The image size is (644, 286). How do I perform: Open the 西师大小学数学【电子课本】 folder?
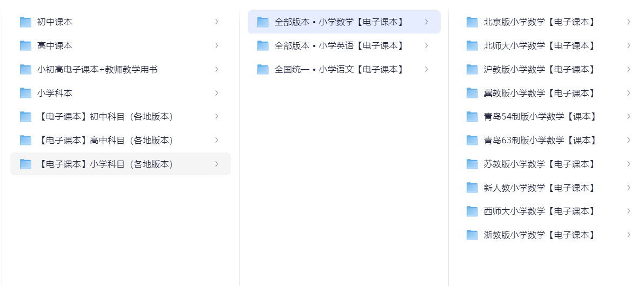pyautogui.click(x=539, y=211)
